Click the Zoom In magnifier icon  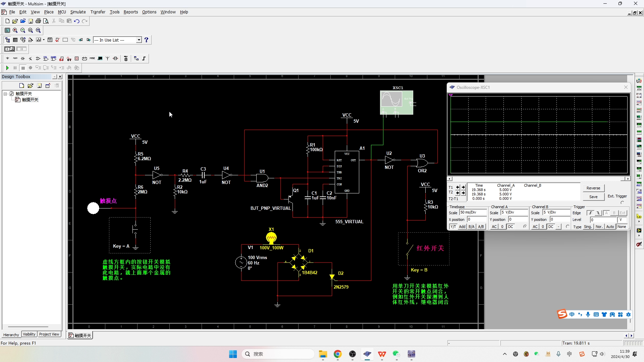pyautogui.click(x=15, y=30)
